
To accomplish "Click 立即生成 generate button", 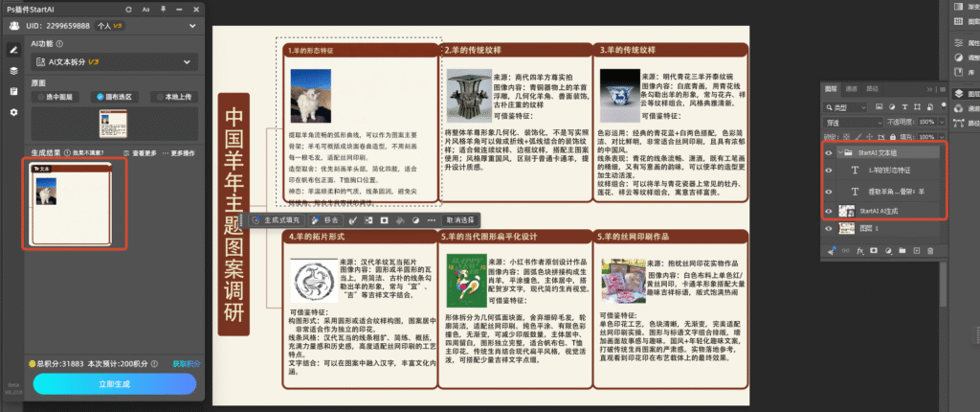I will coord(115,384).
